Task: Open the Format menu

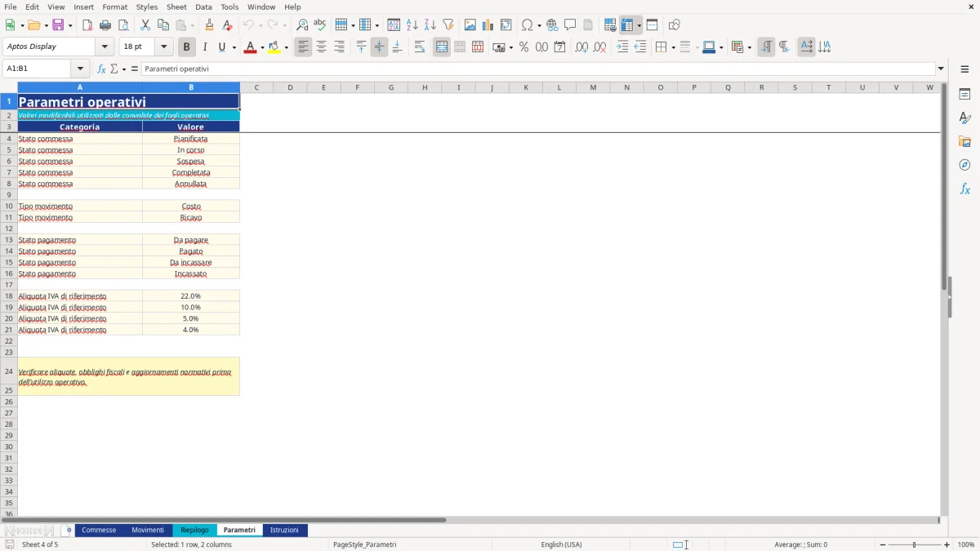Action: click(x=114, y=7)
